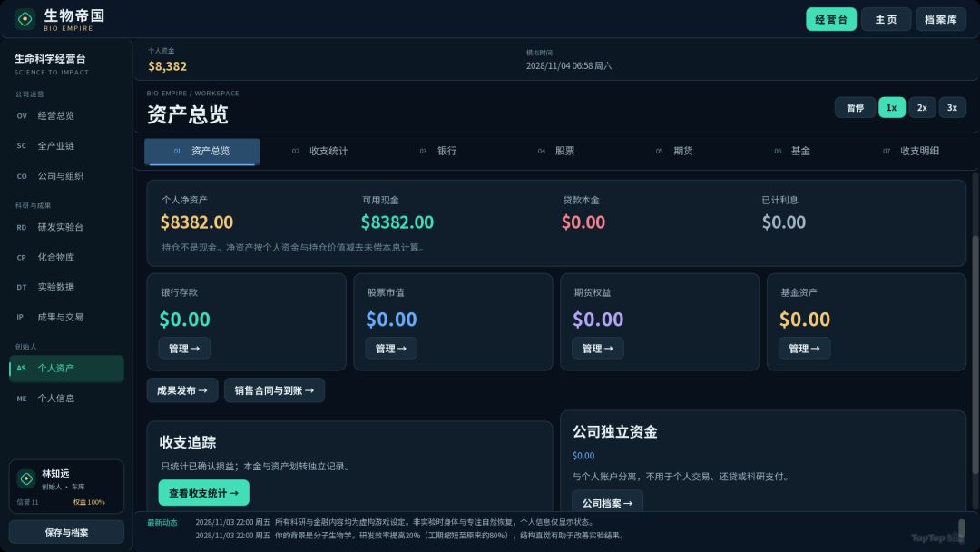Click the Bio Empire logo icon
This screenshot has height=552, width=980.
(25, 19)
